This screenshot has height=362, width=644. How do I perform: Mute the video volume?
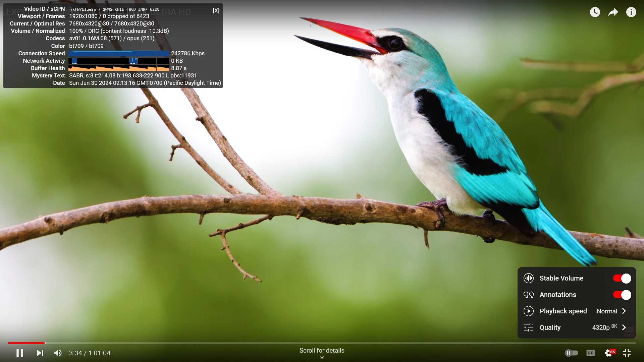(58, 353)
